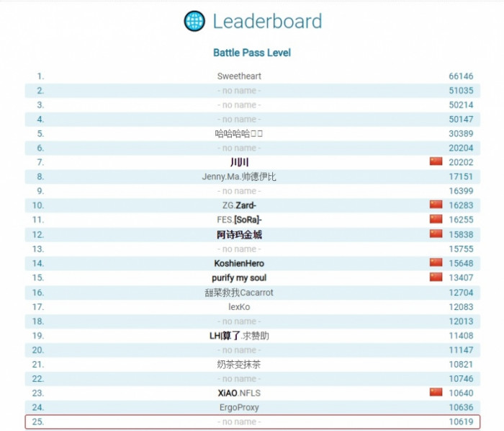The height and width of the screenshot is (431, 504).
Task: Click the flag beside 阿诗玛金城
Action: [x=436, y=234]
